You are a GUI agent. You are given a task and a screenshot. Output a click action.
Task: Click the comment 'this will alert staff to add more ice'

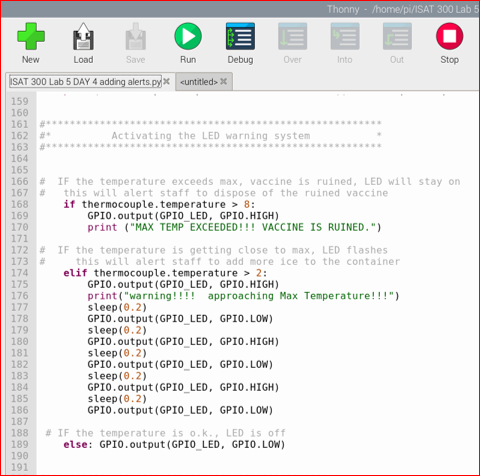tap(220, 262)
